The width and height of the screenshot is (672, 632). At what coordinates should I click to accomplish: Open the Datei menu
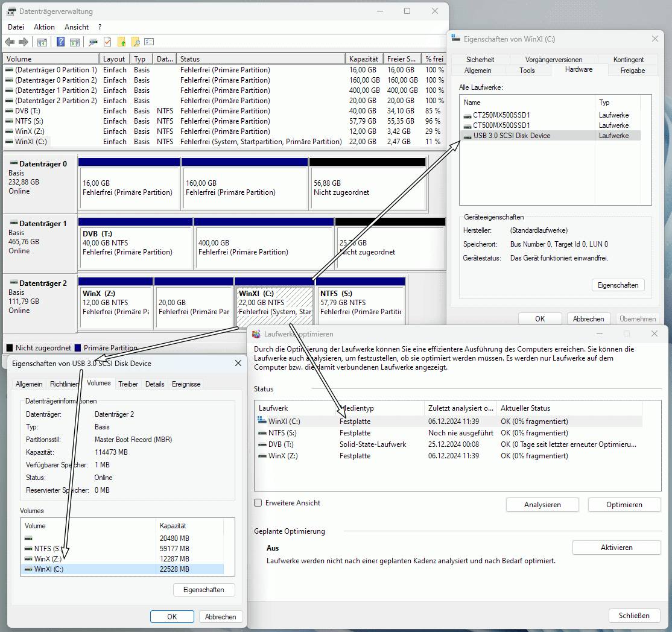tap(16, 27)
